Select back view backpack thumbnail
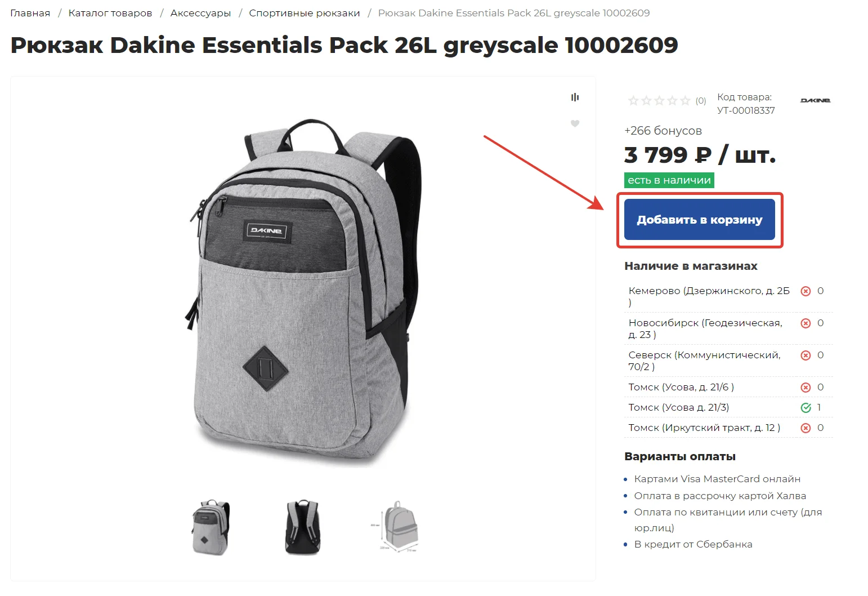The width and height of the screenshot is (868, 596). point(303,528)
